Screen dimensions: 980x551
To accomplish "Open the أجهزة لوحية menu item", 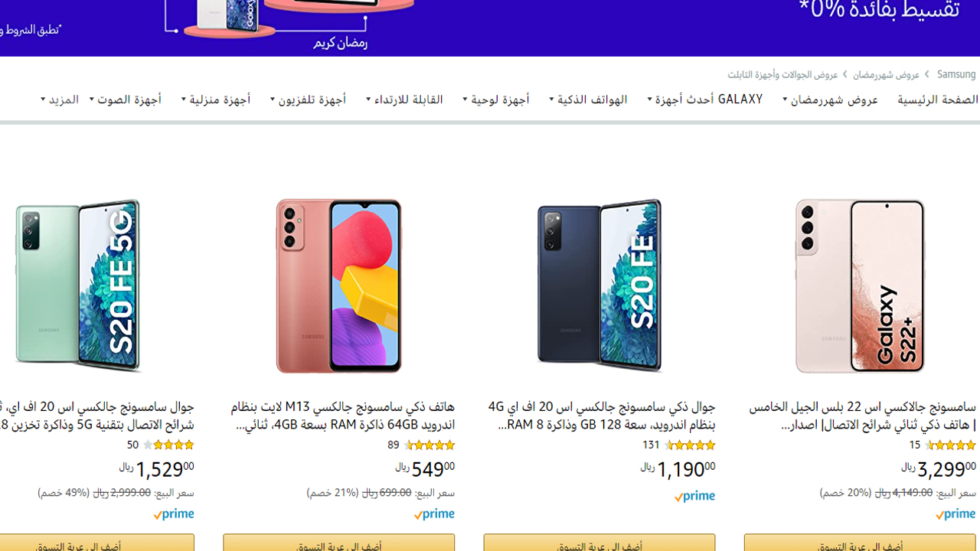I will click(x=496, y=99).
